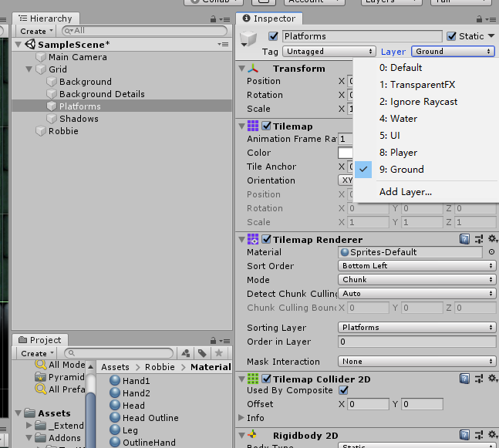499x448 pixels.
Task: Select layer 0: Default
Action: point(426,68)
